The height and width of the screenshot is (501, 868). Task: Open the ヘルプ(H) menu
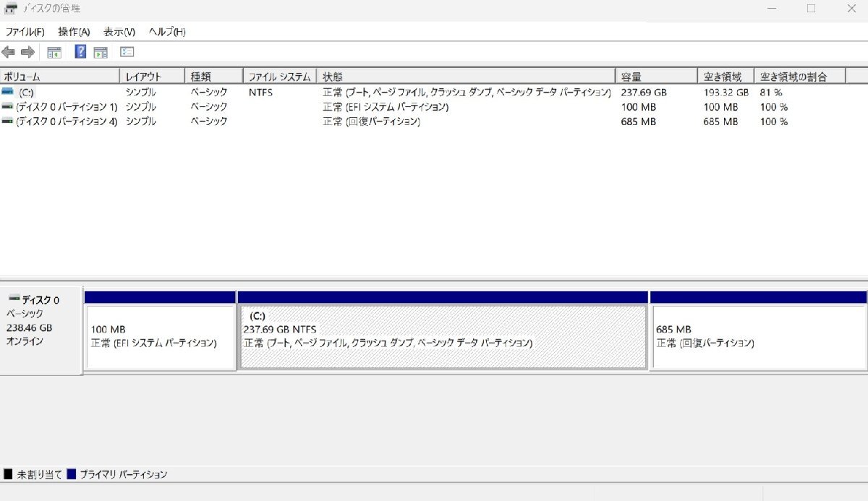tap(167, 32)
